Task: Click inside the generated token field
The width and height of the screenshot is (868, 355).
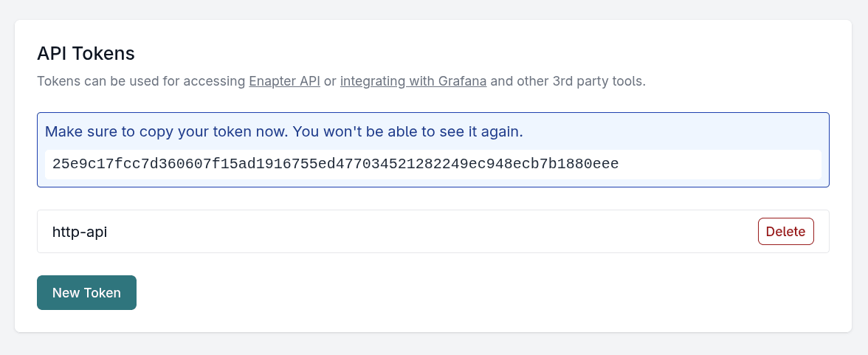Action: (x=433, y=165)
